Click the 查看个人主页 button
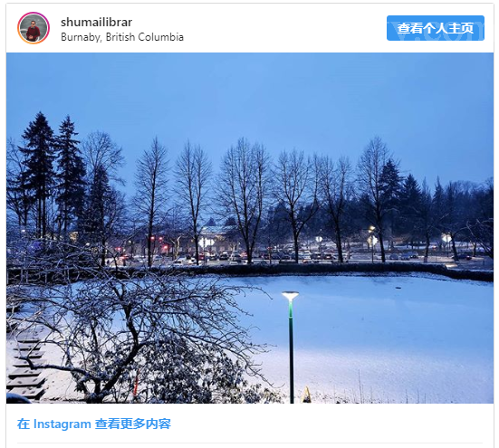The image size is (499, 448). pos(436,28)
